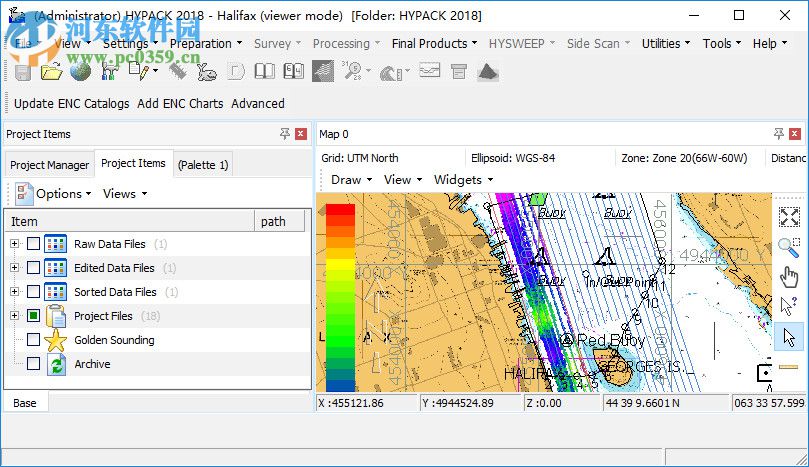This screenshot has width=809, height=467.
Task: Click the Item column header
Action: pyautogui.click(x=130, y=221)
